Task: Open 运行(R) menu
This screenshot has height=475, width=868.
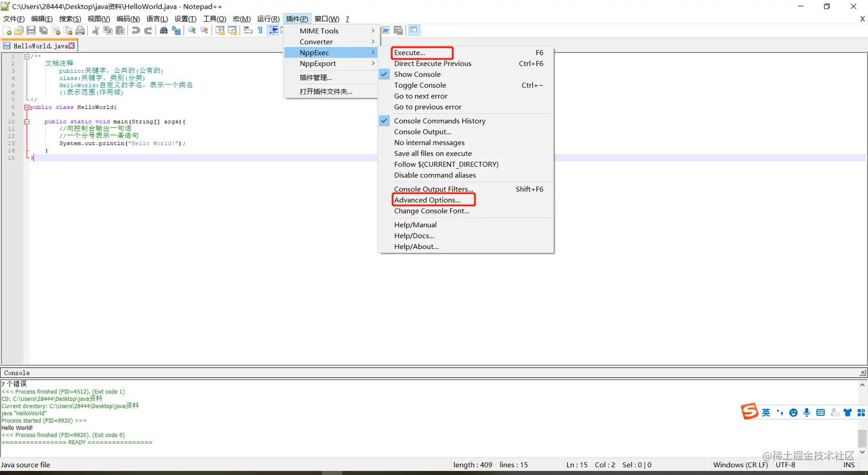Action: (268, 19)
